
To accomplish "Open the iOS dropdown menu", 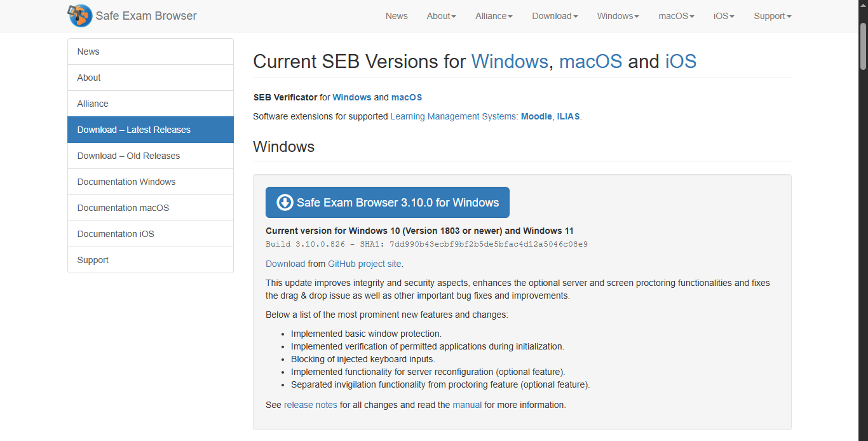I will click(x=724, y=16).
